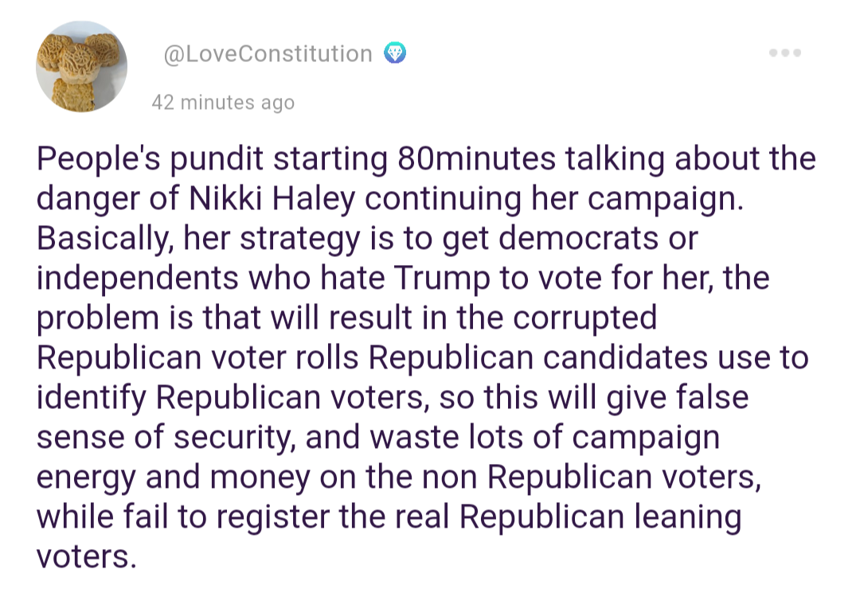Click the words 'energy and money'

[174, 478]
